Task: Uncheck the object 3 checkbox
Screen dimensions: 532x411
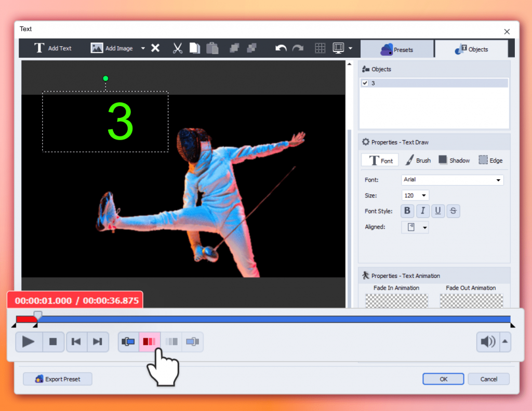Action: point(365,83)
